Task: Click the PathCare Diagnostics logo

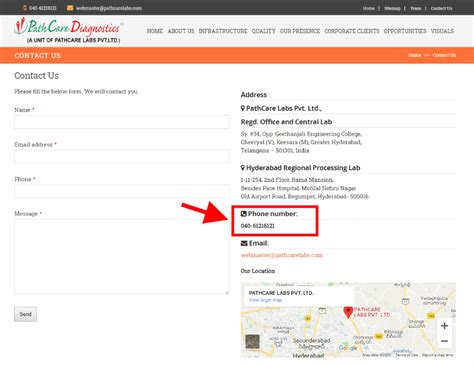Action: click(69, 30)
